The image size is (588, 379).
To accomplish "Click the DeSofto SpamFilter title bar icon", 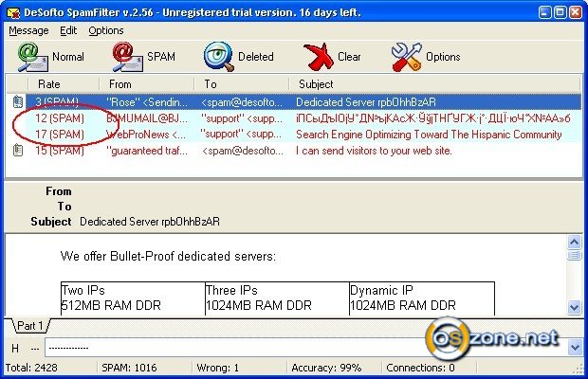I will pos(13,12).
